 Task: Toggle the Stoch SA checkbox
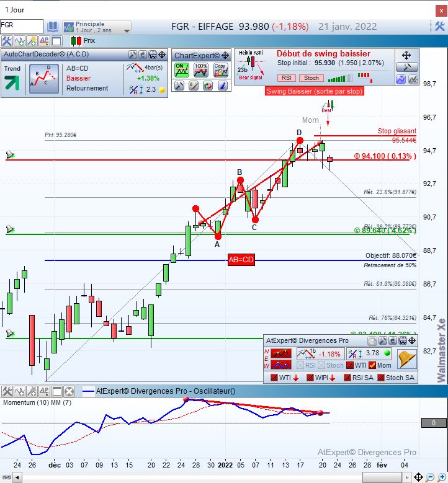tap(381, 378)
